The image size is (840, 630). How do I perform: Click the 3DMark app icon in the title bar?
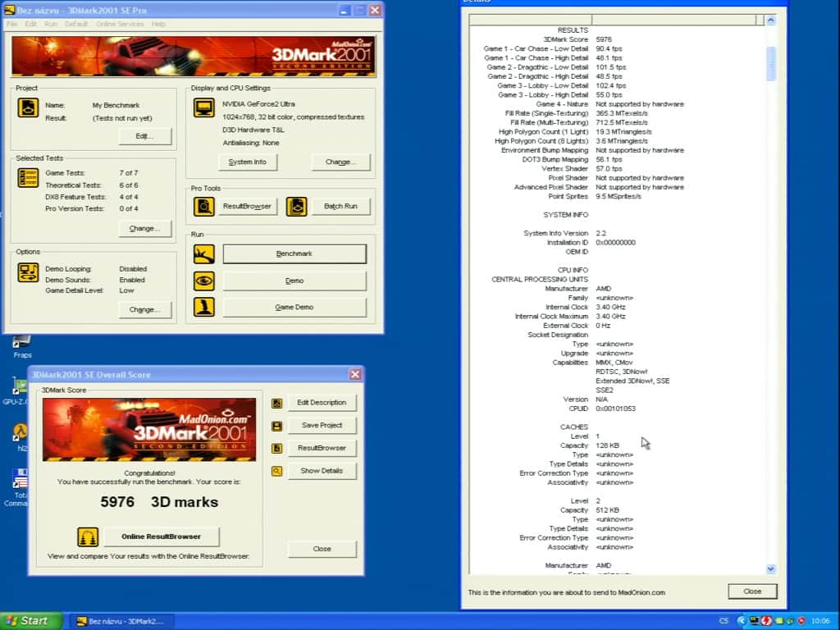click(9, 10)
